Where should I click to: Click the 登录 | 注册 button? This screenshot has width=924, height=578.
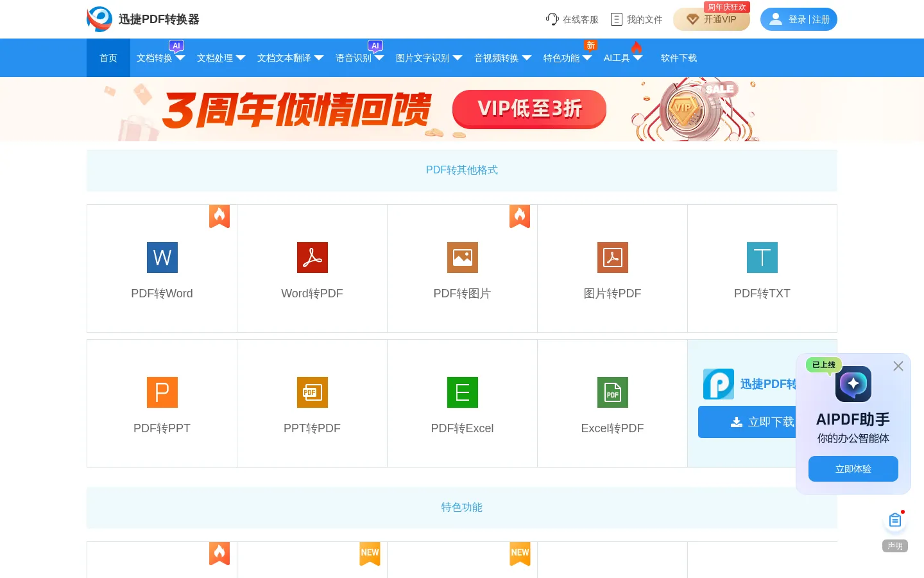tap(799, 19)
